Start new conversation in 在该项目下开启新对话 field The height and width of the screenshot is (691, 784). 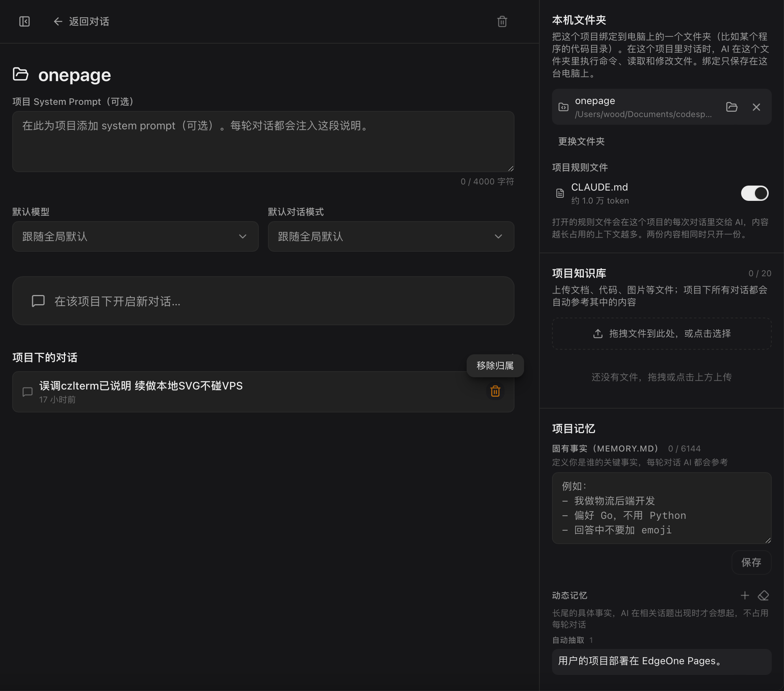(x=263, y=301)
